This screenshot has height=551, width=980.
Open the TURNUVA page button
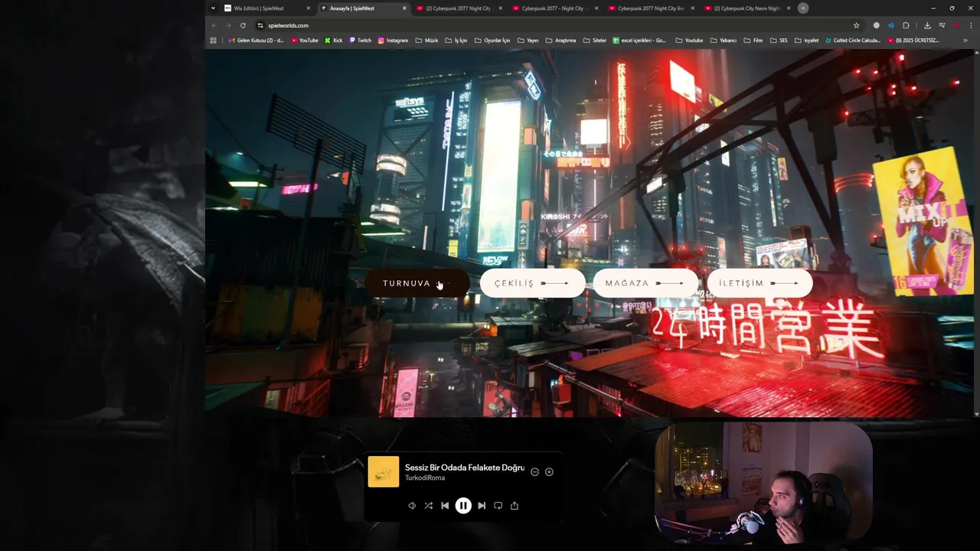417,283
